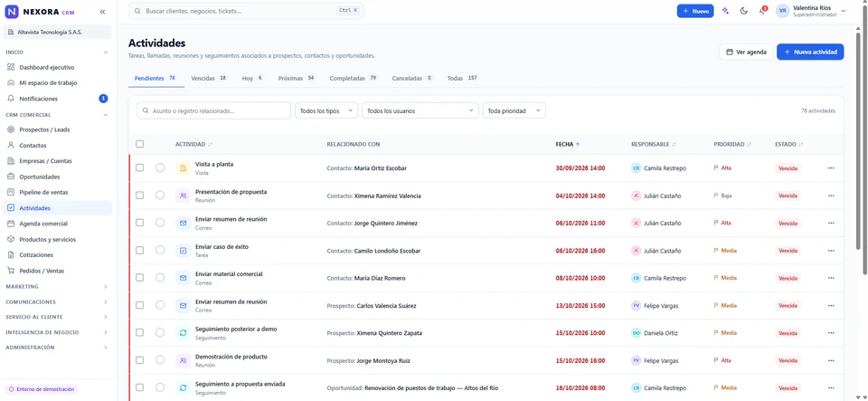Open Pedidos / Ventas section
This screenshot has height=401, width=868.
pos(58,271)
